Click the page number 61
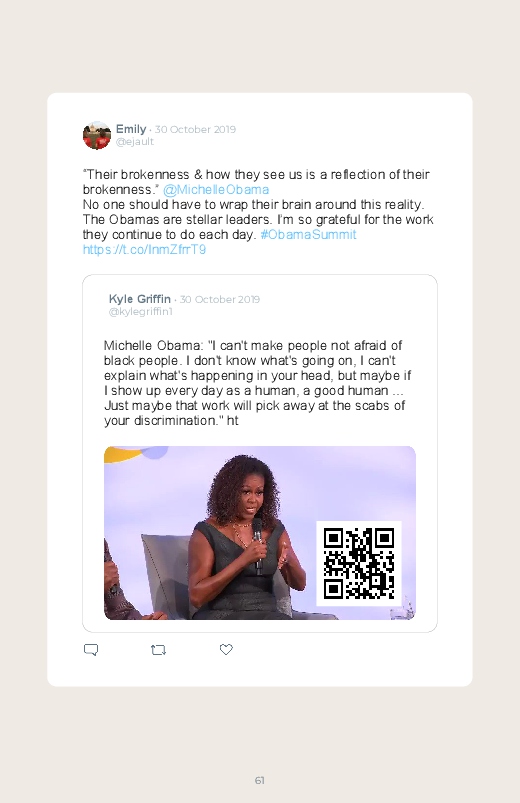This screenshot has height=803, width=520. (x=260, y=780)
